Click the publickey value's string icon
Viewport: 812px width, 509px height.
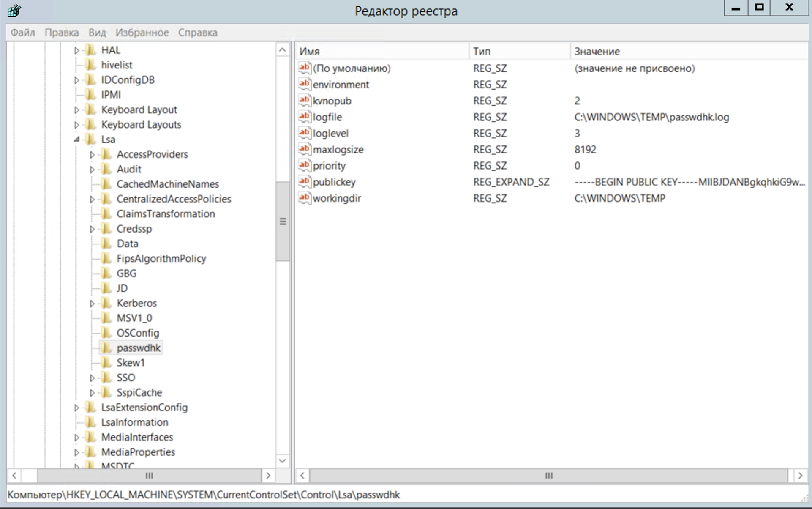click(x=304, y=182)
